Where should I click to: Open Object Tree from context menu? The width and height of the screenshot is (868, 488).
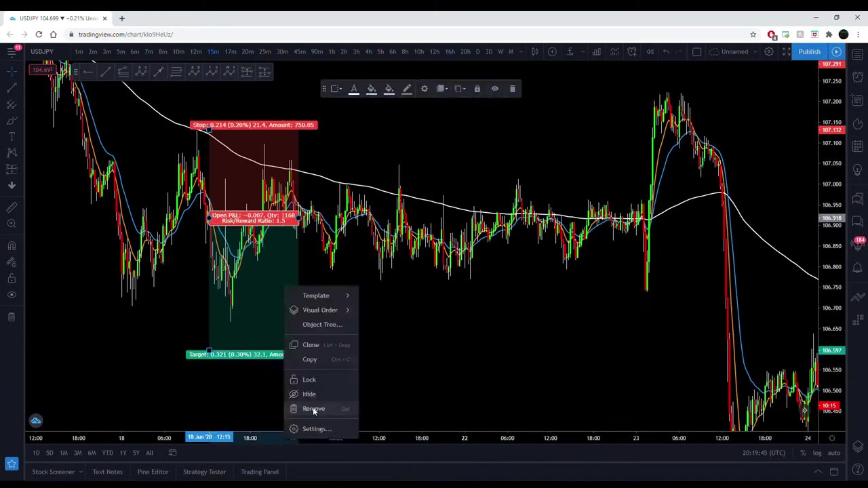click(x=321, y=324)
